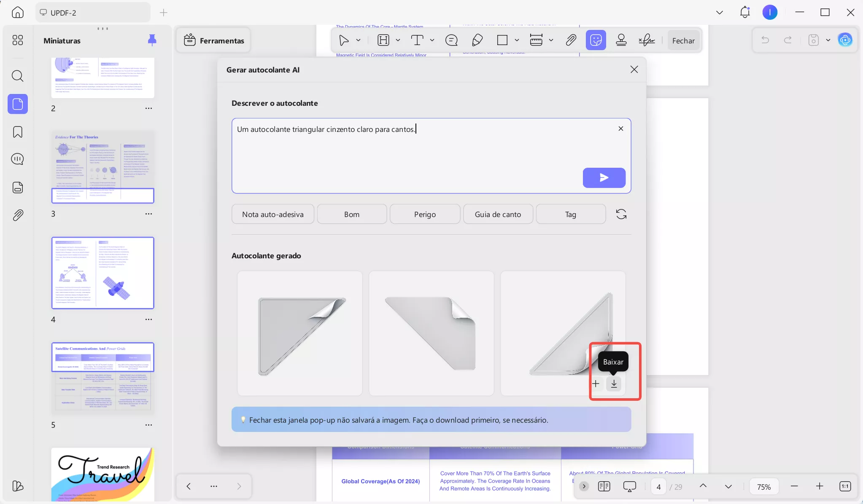Select the page 3 thumbnail
863x504 pixels.
pyautogui.click(x=102, y=167)
